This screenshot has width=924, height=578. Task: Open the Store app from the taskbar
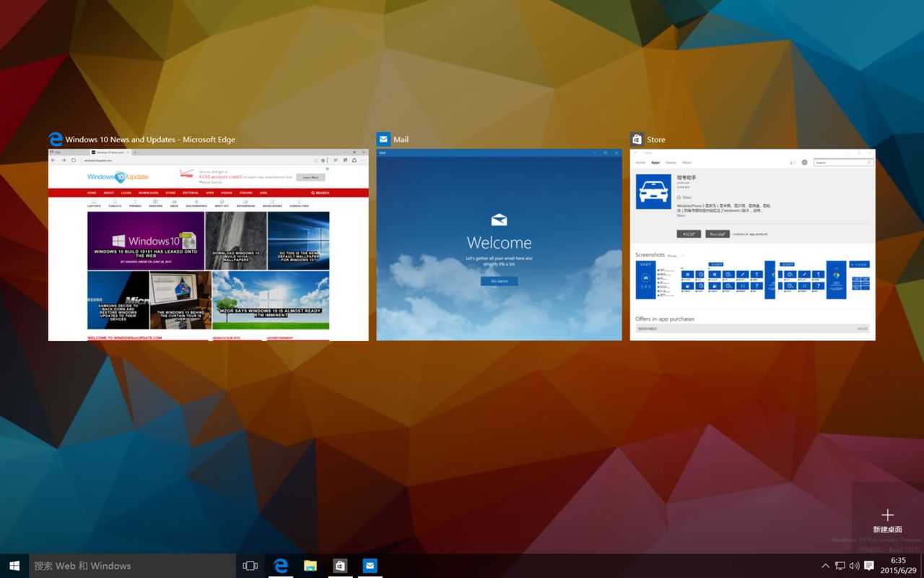[x=340, y=566]
